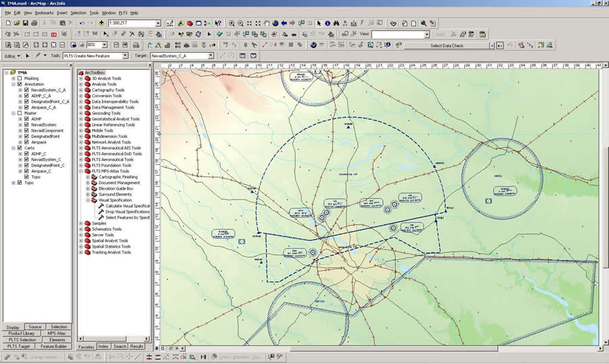Select the Edit tool arrow beside Editor
Image resolution: width=609 pixels, height=364 pixels.
[x=28, y=55]
